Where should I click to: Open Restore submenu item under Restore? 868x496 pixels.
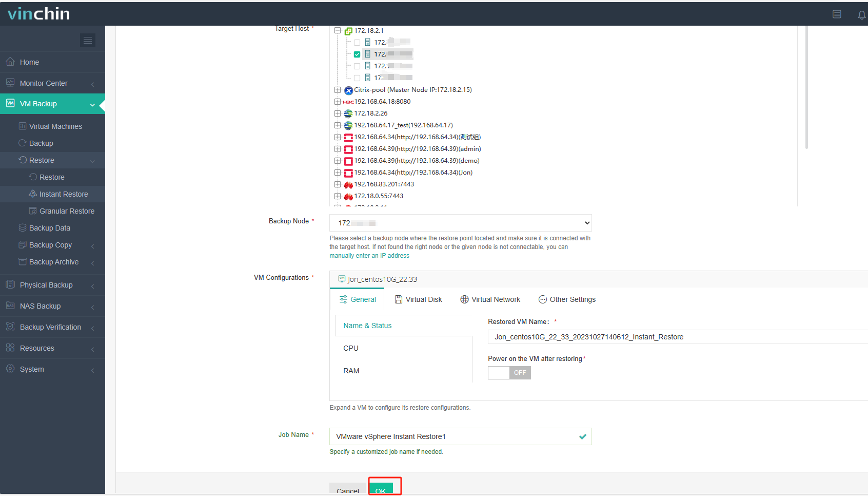(x=52, y=177)
